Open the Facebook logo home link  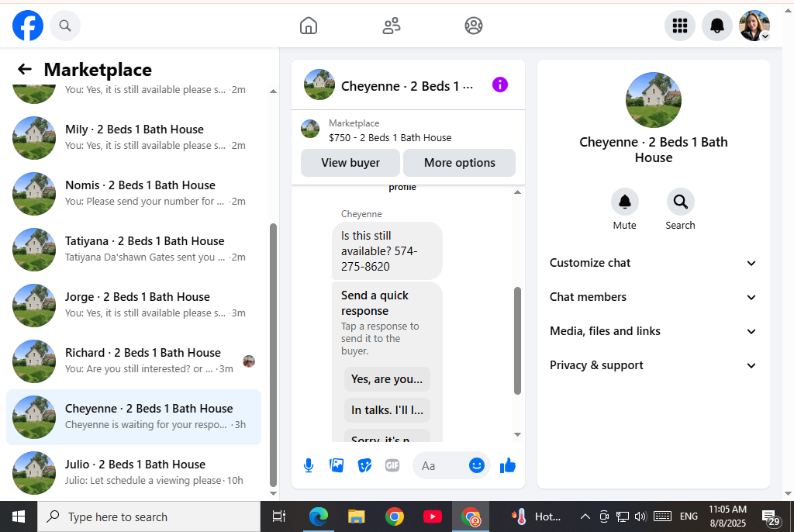pos(28,26)
